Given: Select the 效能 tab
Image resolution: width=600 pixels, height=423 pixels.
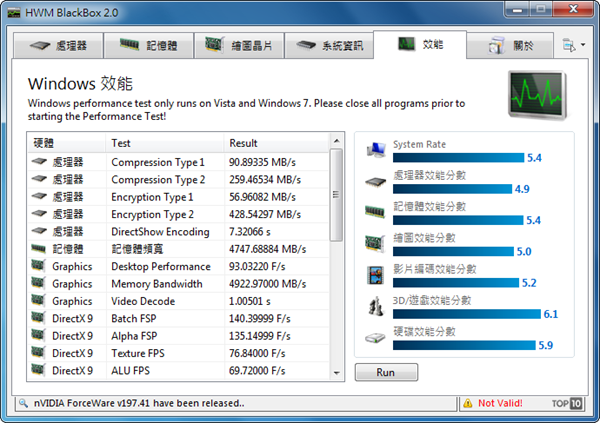Looking at the screenshot, I should [420, 44].
